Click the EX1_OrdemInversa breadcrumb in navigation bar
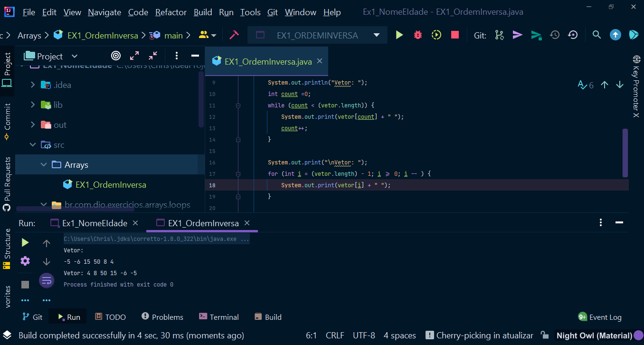The image size is (644, 345). (103, 35)
